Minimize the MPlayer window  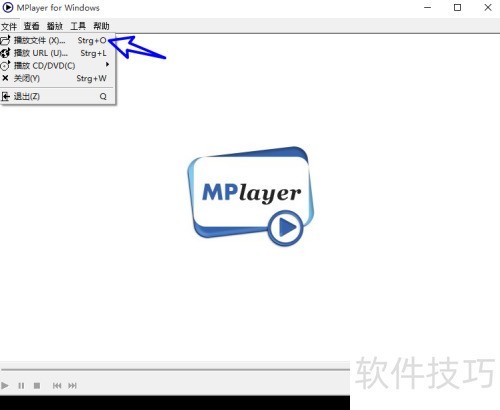428,7
